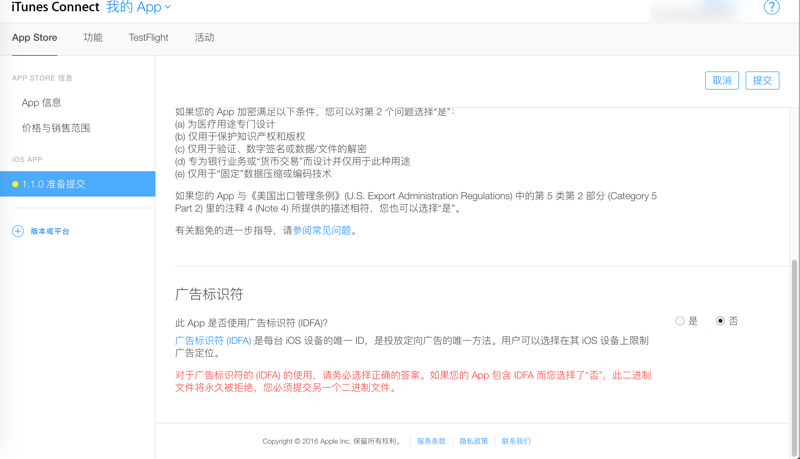The image size is (800, 459).
Task: Open 价格与销售范围 in the sidebar
Action: 56,128
